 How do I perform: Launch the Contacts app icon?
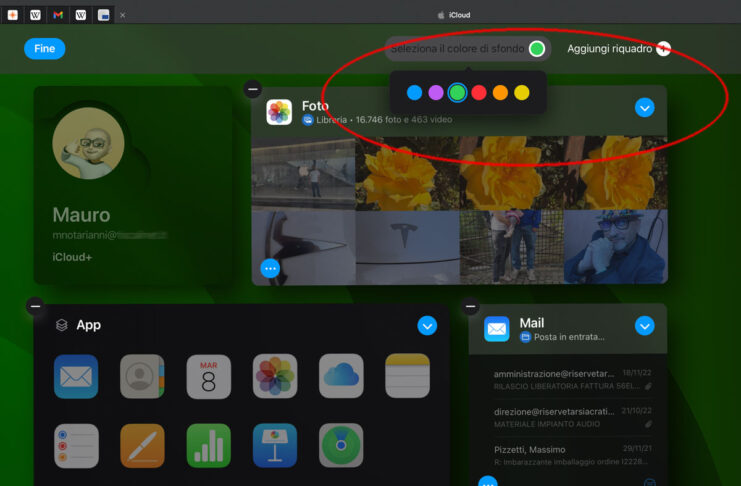point(142,376)
